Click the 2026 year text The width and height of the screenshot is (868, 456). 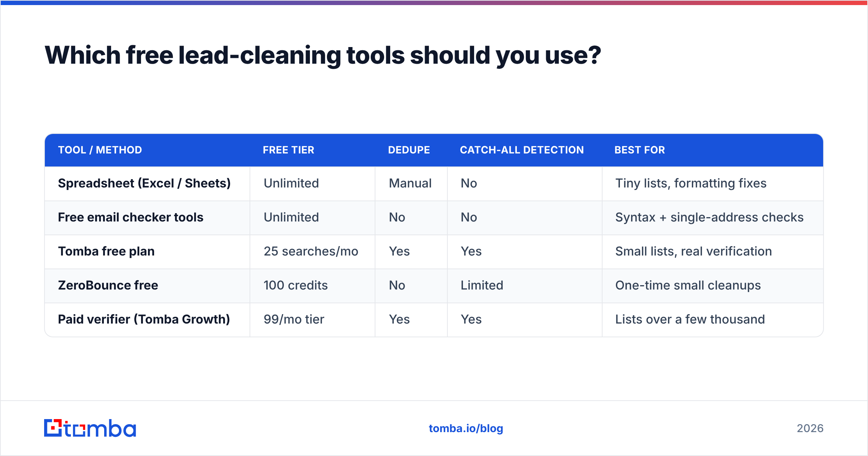(810, 428)
